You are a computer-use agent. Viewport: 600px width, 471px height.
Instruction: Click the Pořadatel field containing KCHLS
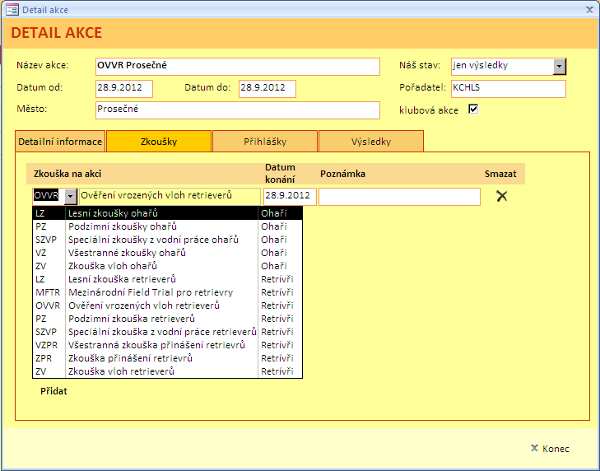508,89
